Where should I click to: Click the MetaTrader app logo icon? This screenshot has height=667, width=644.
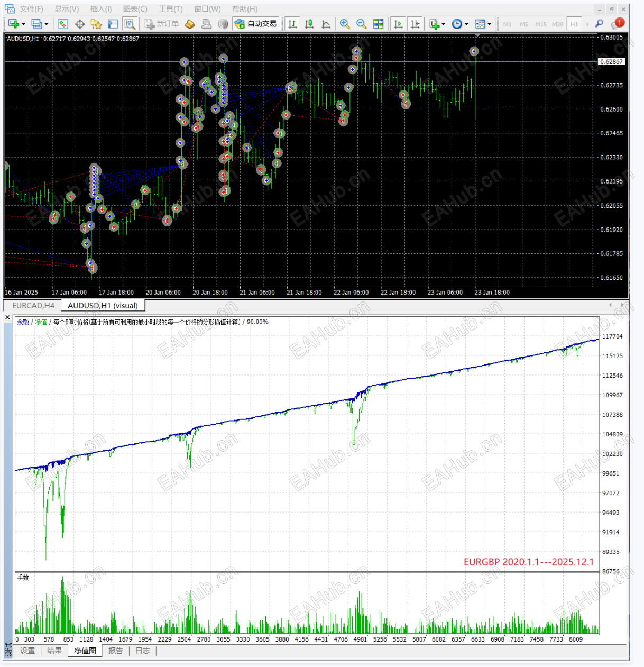click(10, 9)
